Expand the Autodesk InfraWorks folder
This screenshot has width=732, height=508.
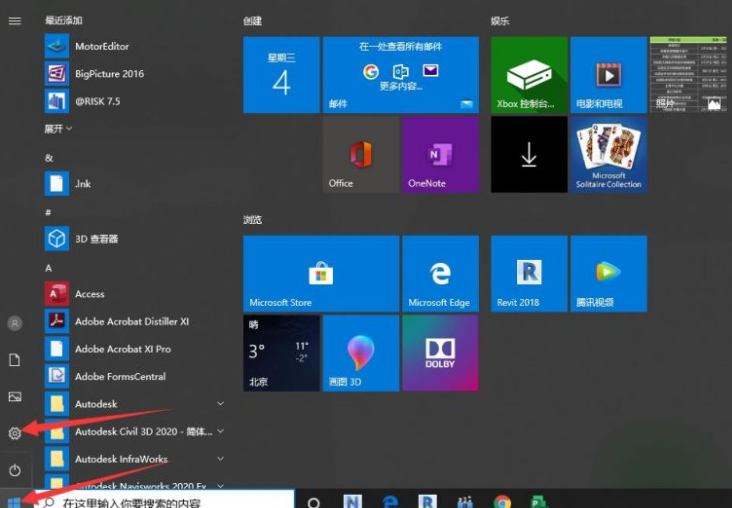point(135,459)
